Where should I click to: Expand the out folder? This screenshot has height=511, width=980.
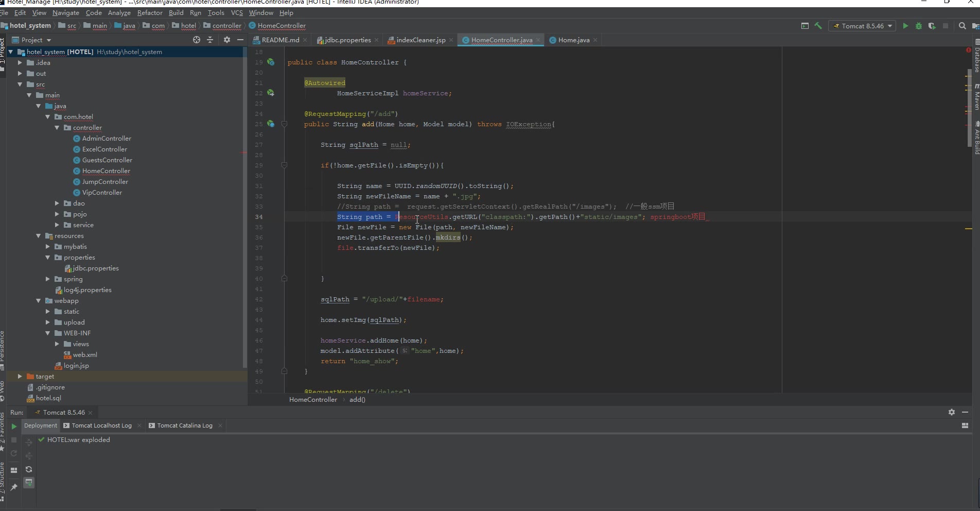[20, 73]
